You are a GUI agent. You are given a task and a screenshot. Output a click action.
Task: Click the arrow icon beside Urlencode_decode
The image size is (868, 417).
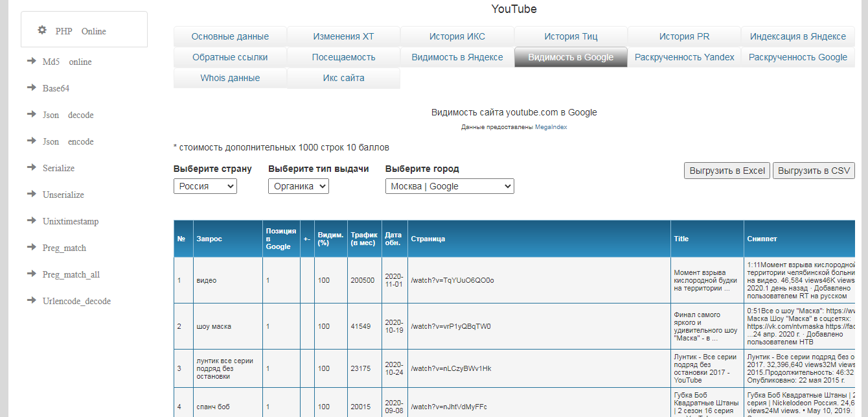31,300
